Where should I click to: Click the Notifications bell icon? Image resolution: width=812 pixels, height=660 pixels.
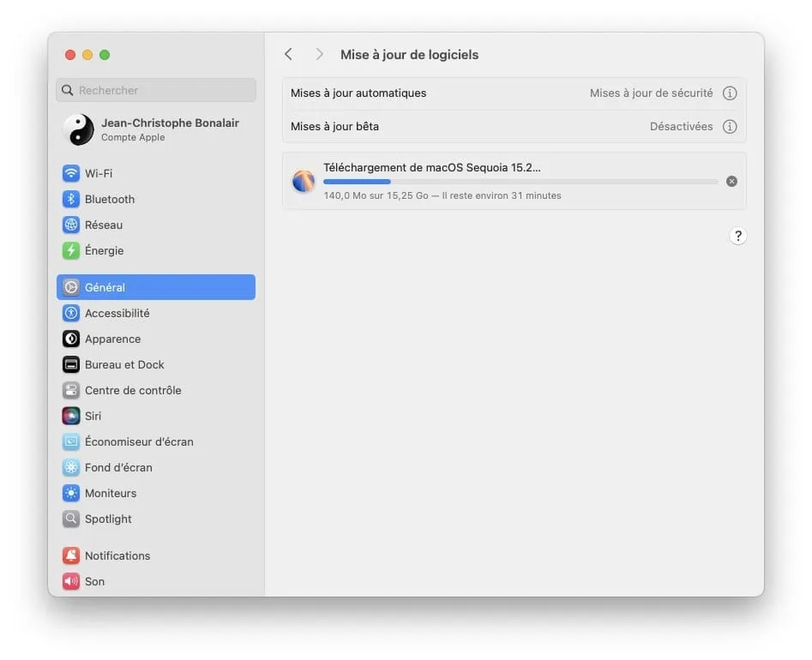click(71, 555)
